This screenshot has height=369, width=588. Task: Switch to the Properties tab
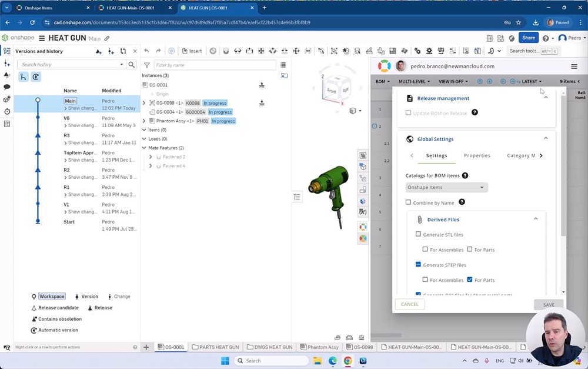tap(477, 155)
